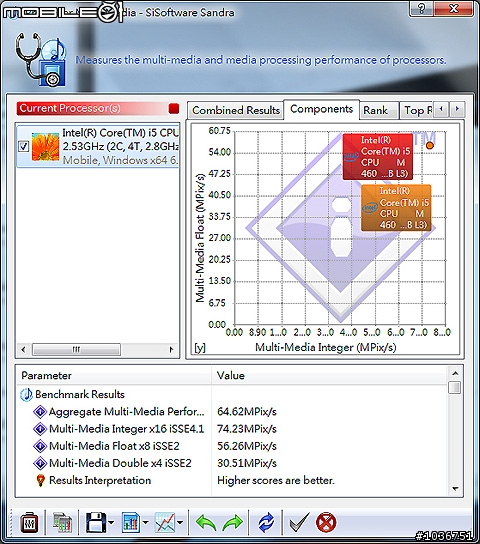Click the copy results icon
This screenshot has width=480, height=544.
(x=62, y=522)
